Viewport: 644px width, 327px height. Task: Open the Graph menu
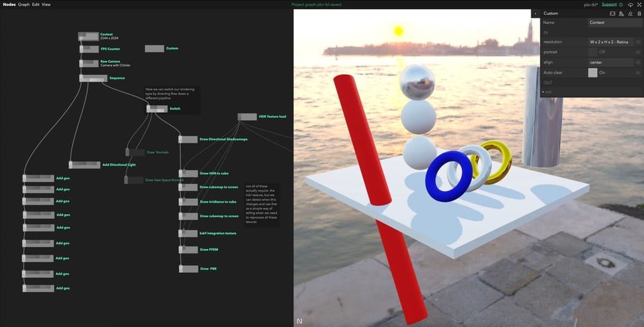pyautogui.click(x=24, y=5)
